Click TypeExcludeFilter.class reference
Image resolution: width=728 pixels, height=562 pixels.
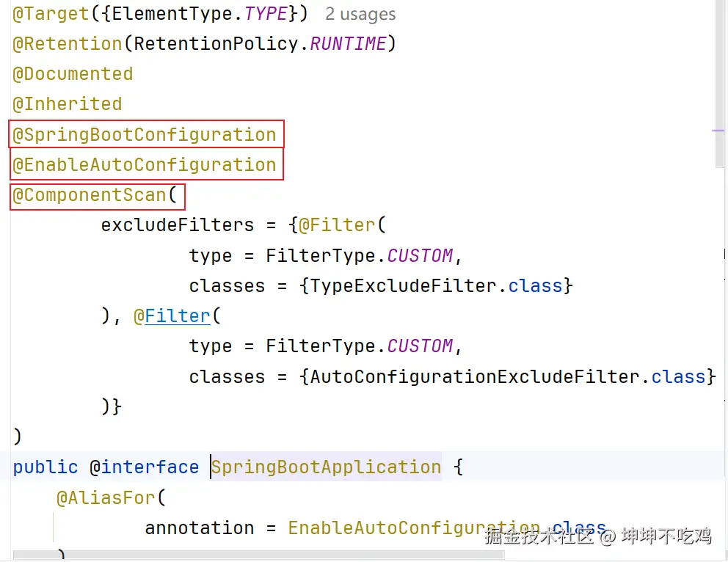436,286
